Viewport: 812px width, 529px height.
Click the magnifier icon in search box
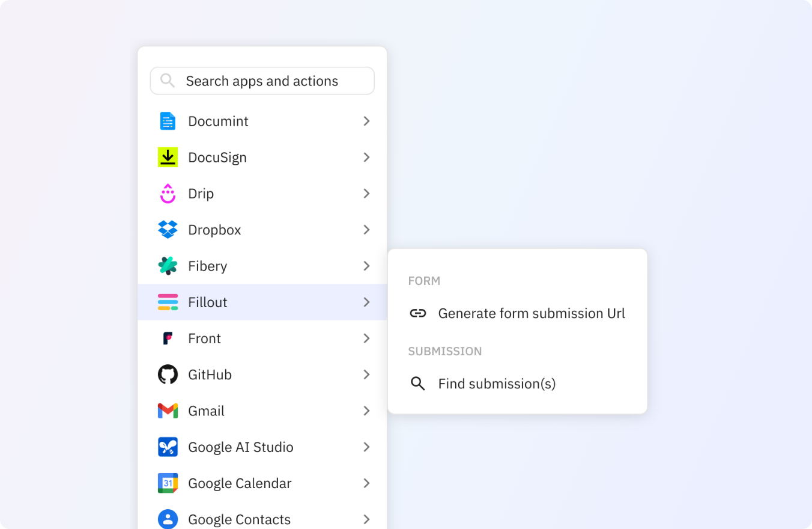[168, 81]
